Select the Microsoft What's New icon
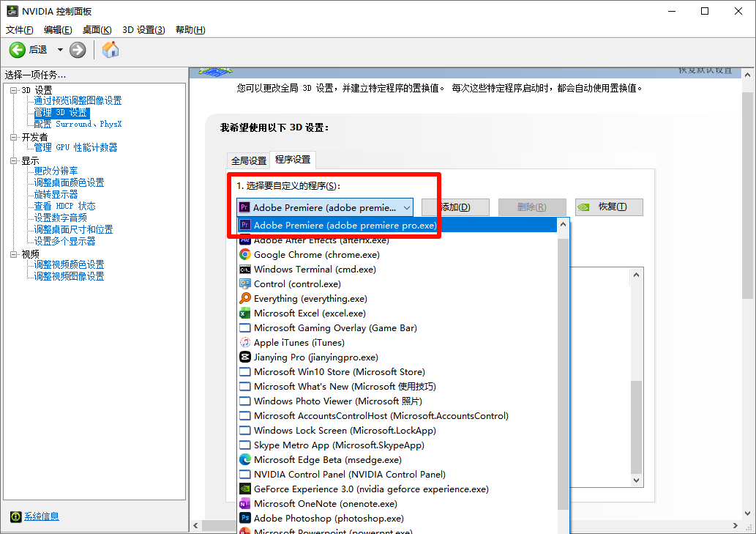The width and height of the screenshot is (756, 534). [x=245, y=386]
